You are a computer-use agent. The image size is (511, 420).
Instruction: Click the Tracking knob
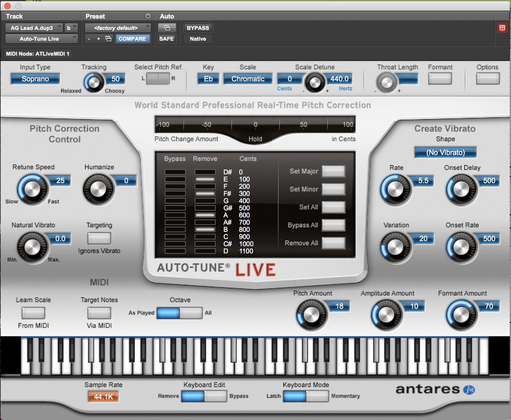pyautogui.click(x=94, y=82)
